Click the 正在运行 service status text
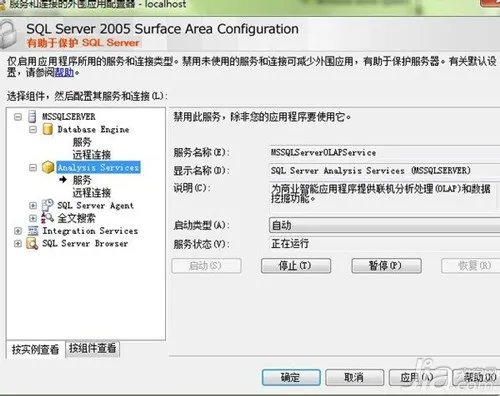The height and width of the screenshot is (396, 500). coord(290,244)
